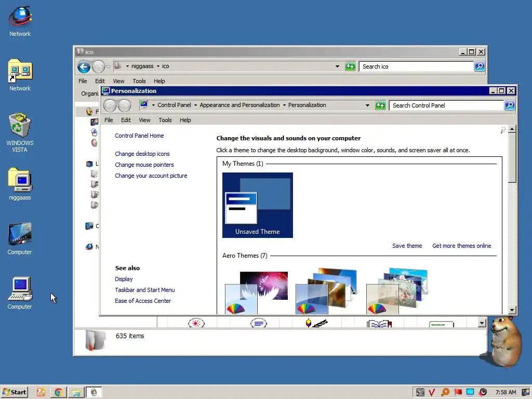Open the Ease of Access Center link
The image size is (532, 399).
pyautogui.click(x=143, y=301)
